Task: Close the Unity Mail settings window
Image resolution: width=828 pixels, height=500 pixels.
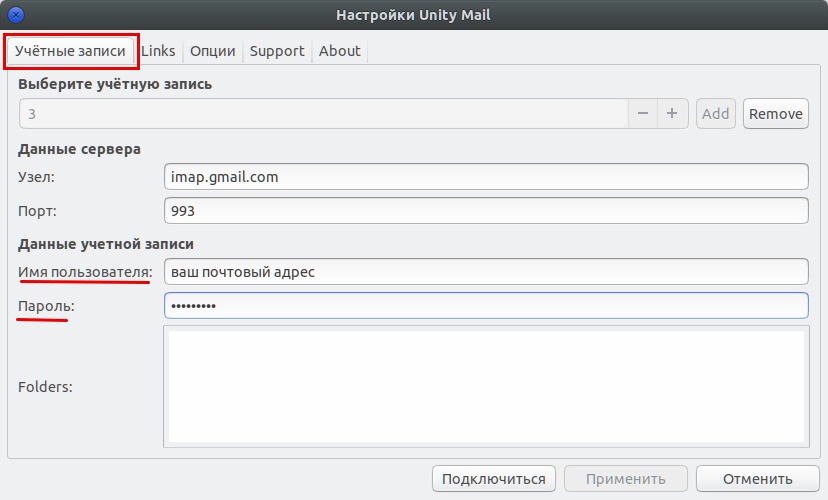Action: (x=16, y=15)
